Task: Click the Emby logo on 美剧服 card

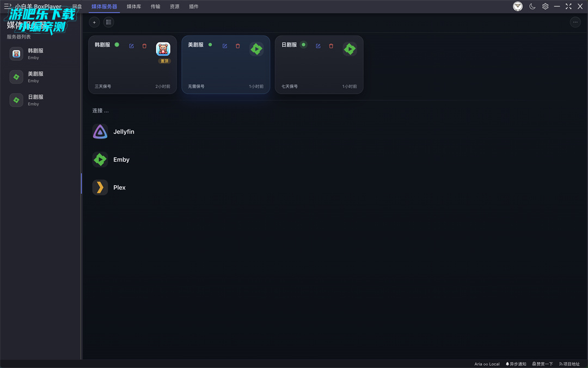Action: [256, 49]
